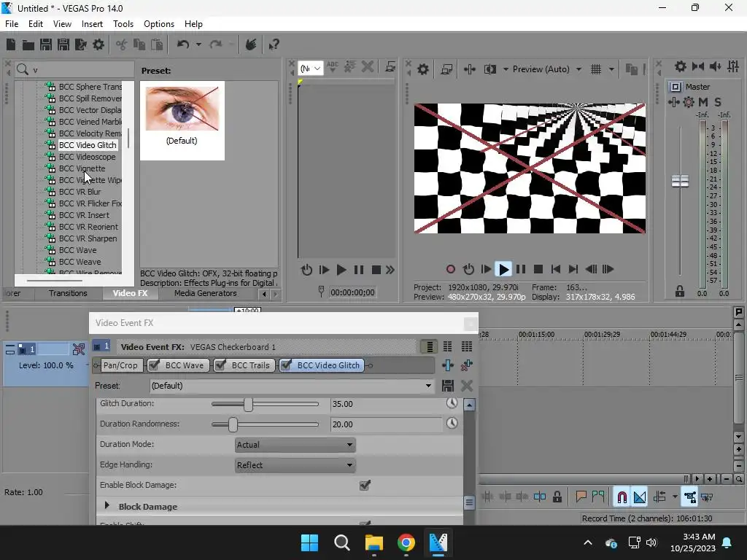Click the Glitch Duration value field

point(386,404)
